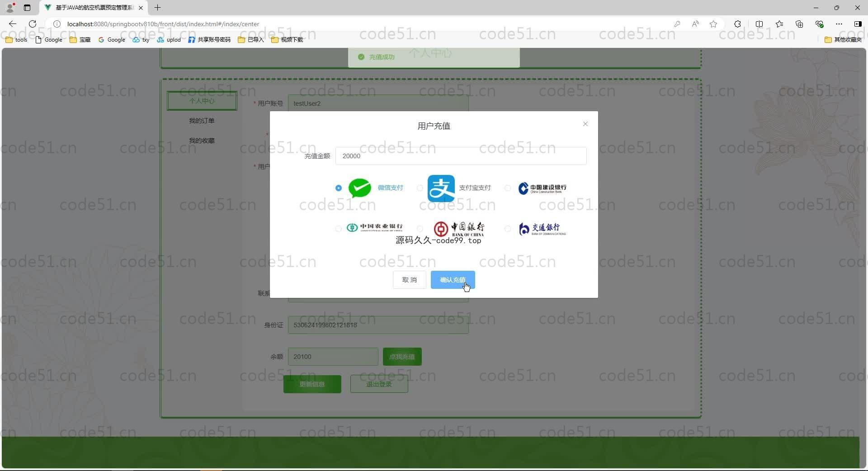Click the 充值金额 input field
This screenshot has height=471, width=868.
tap(461, 156)
